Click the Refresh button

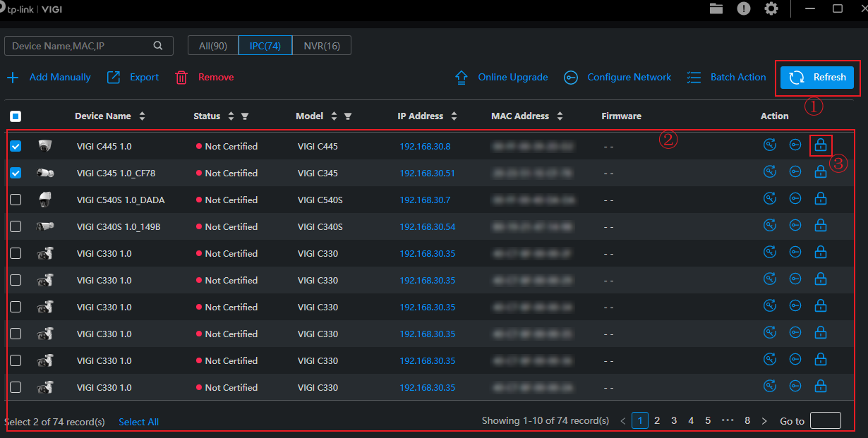(x=818, y=78)
